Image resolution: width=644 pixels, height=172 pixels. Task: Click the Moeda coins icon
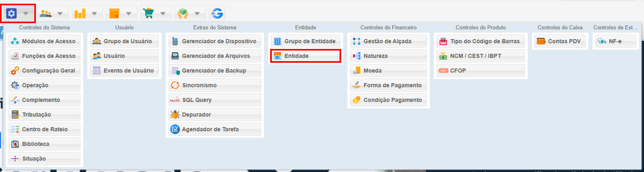[357, 71]
